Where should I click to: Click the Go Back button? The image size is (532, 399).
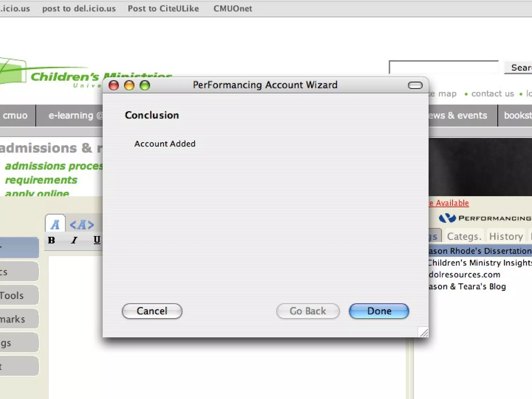(308, 311)
